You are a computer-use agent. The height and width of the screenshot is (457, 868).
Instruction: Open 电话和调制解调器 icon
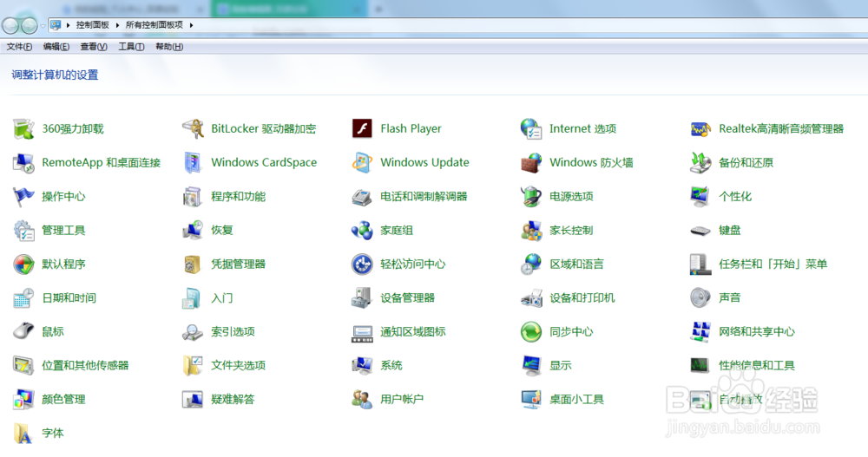tap(362, 196)
